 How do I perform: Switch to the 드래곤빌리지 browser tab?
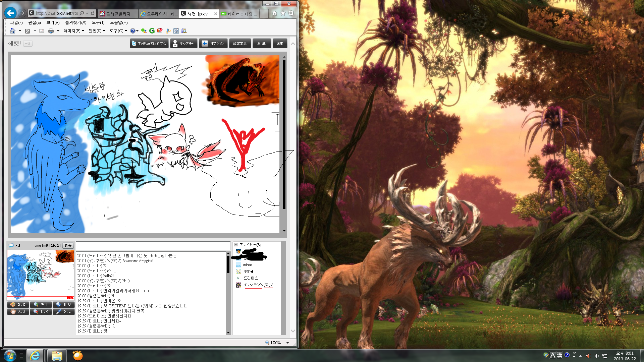(x=118, y=14)
